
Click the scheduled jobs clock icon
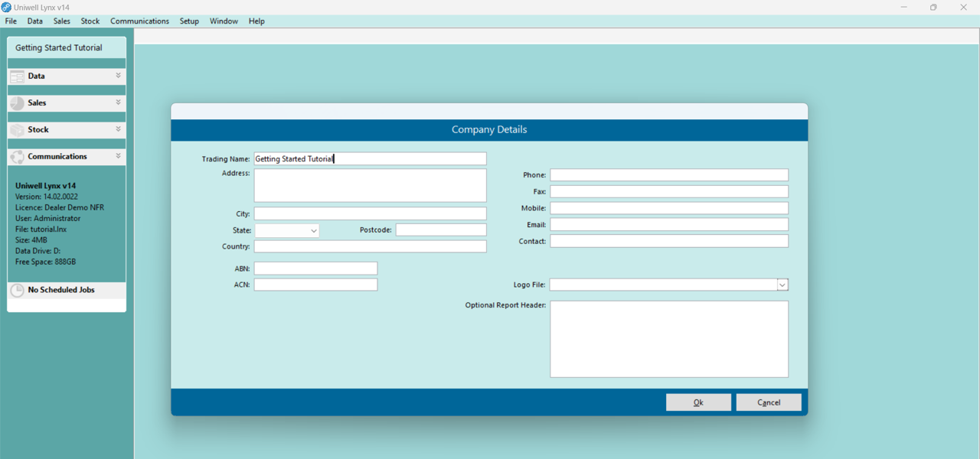click(x=17, y=291)
